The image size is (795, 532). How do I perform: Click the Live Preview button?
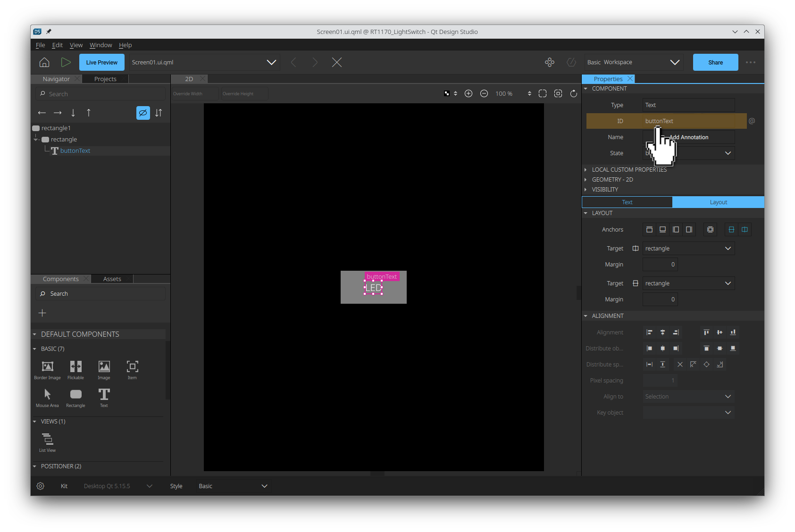(x=102, y=62)
